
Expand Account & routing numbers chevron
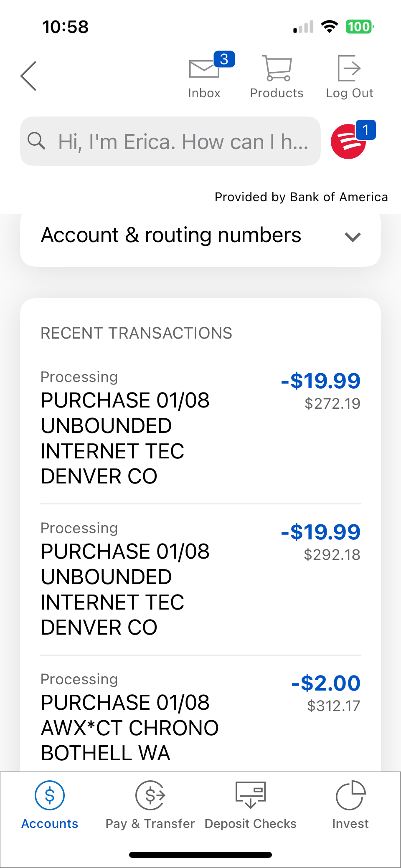(x=353, y=237)
